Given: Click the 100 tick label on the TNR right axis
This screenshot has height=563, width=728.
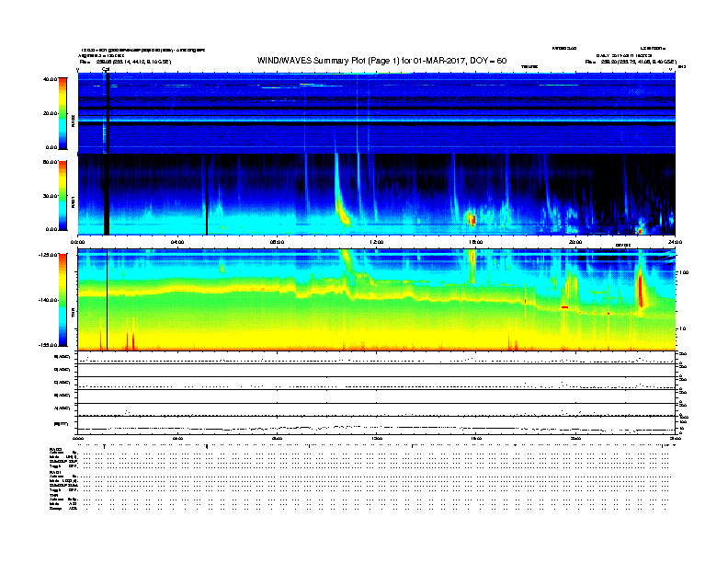Looking at the screenshot, I should click(684, 272).
